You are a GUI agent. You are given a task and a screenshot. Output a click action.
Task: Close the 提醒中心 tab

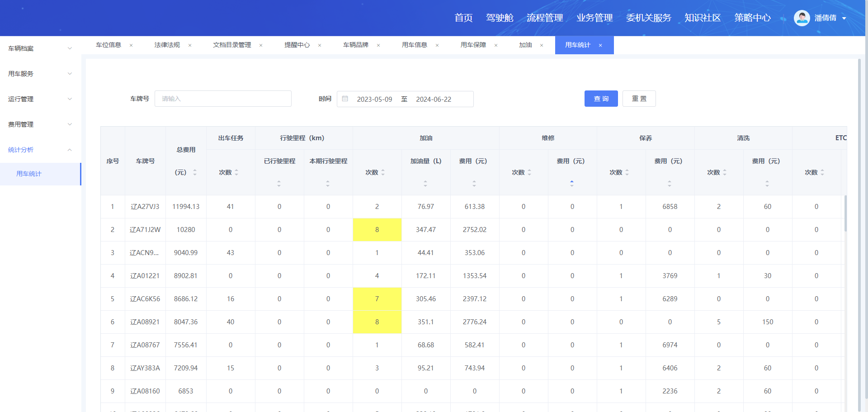point(320,45)
